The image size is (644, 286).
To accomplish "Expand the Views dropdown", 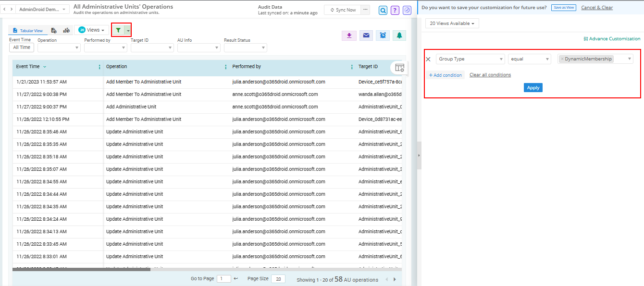I will (x=91, y=29).
